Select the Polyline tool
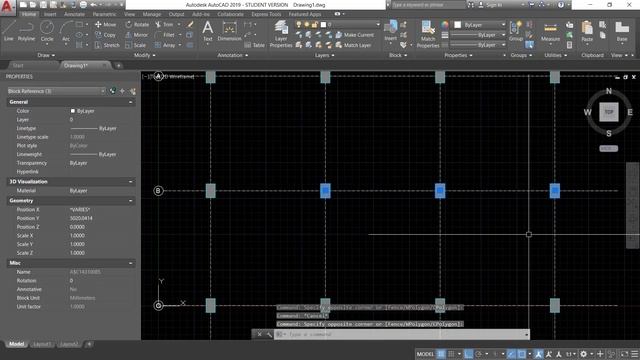This screenshot has height=360, width=640. point(26,31)
